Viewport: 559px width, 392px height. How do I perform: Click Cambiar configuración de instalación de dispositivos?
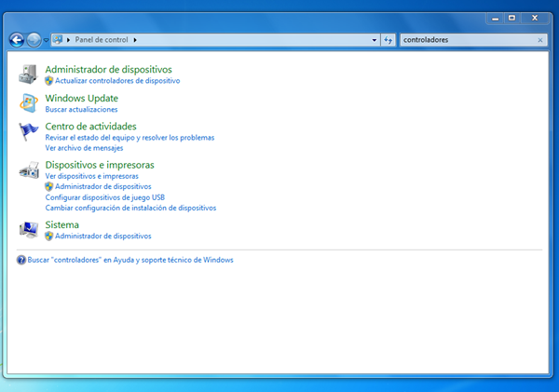130,208
